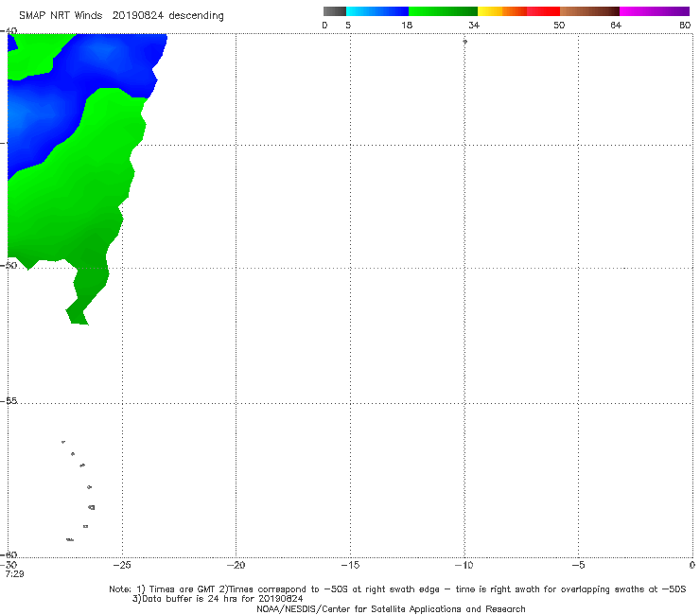This screenshot has height=615, width=700.
Task: Click the color bar label "18"
Action: pos(407,26)
